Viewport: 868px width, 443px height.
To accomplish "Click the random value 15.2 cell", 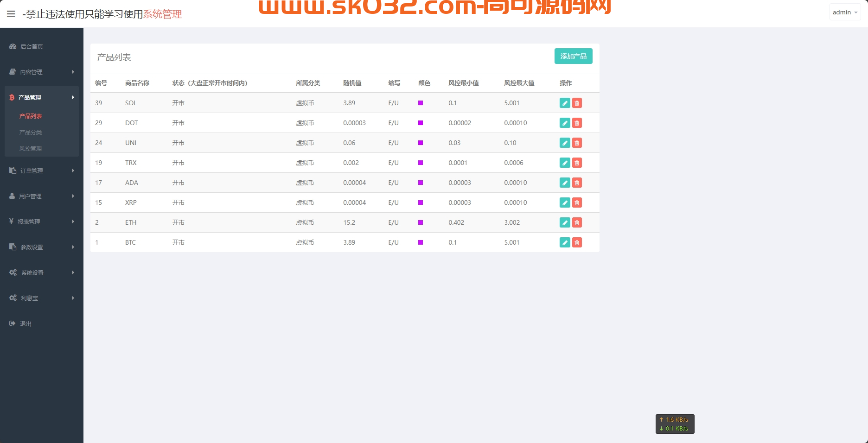I will point(349,222).
